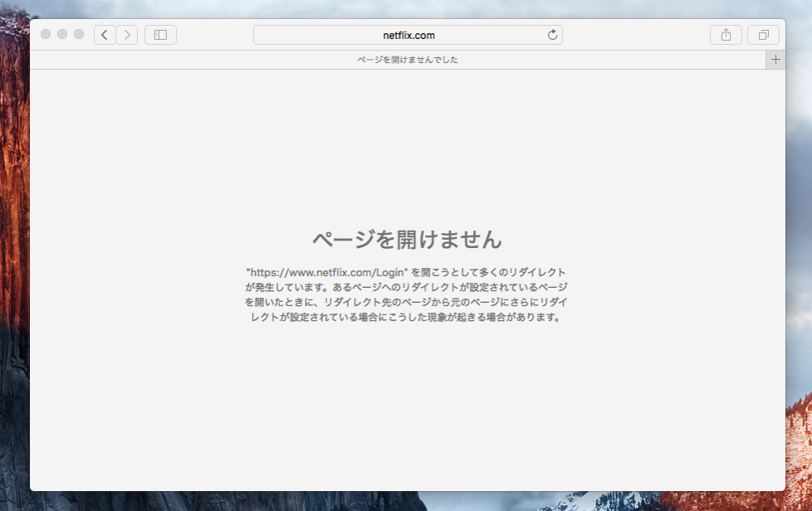Select the ページを開けませんでした tab
This screenshot has width=812, height=511.
click(398, 60)
